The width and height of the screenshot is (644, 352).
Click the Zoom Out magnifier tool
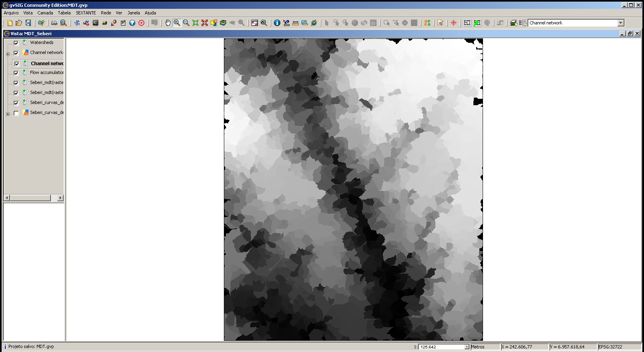pyautogui.click(x=186, y=23)
